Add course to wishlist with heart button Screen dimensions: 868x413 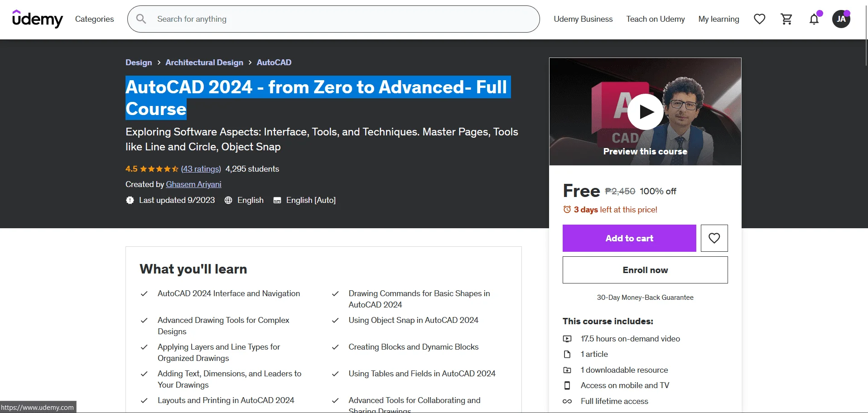click(x=714, y=238)
